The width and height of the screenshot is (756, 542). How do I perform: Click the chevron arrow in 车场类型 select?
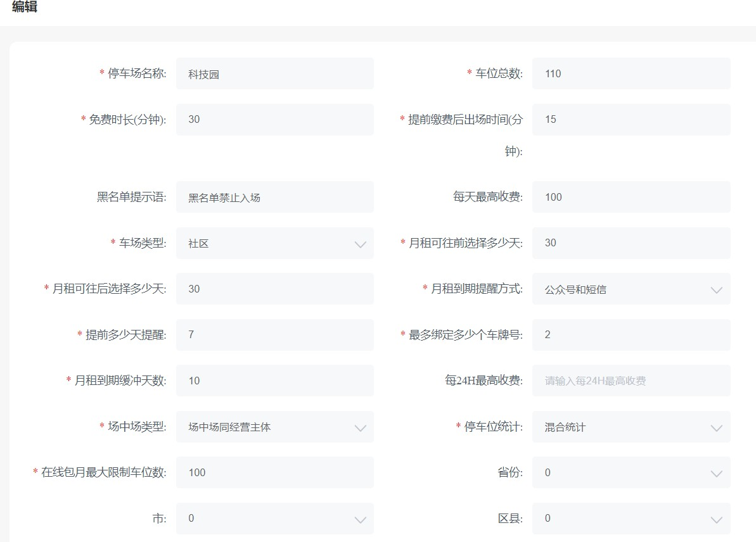point(360,244)
